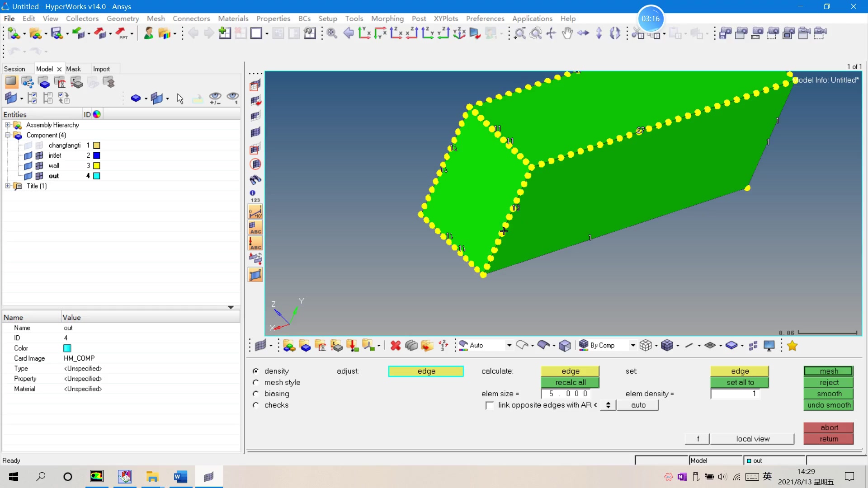This screenshot has width=868, height=488.
Task: Click the green mesh button
Action: [828, 371]
